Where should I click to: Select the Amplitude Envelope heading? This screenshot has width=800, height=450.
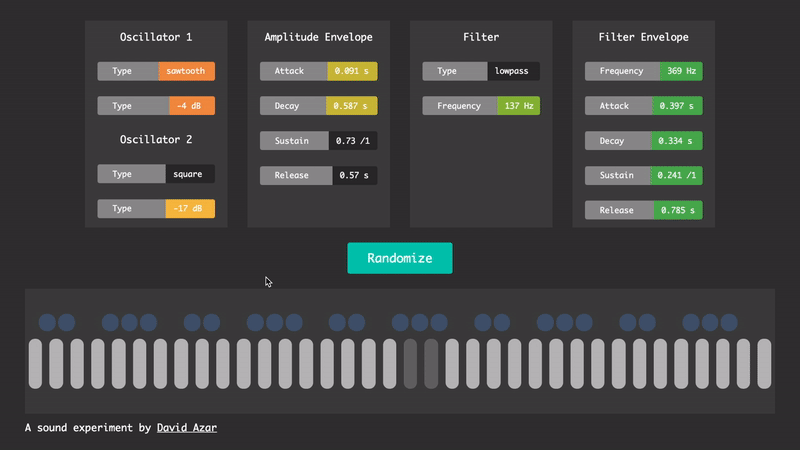coord(318,37)
